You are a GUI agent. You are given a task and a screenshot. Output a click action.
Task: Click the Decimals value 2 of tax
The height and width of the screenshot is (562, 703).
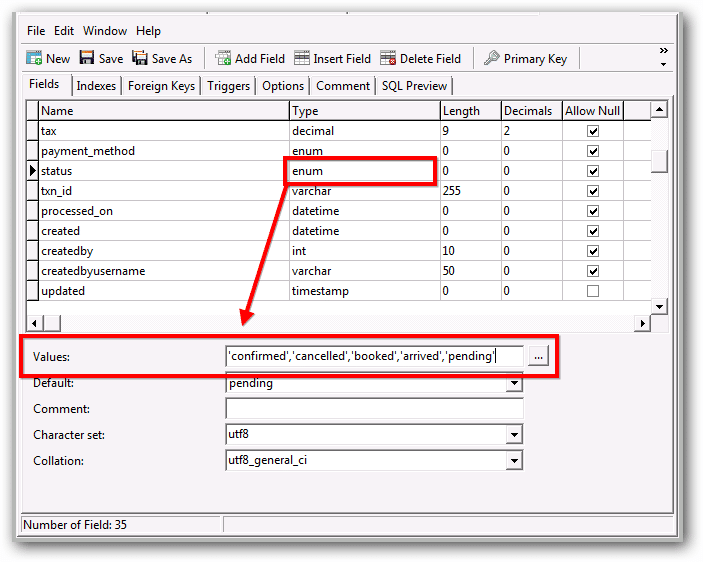tap(531, 131)
